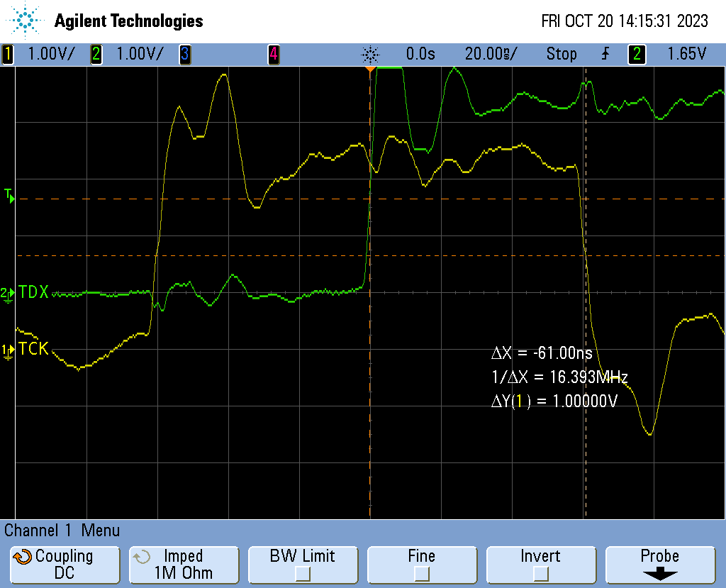Select the pink channel 4 indicator

273,54
